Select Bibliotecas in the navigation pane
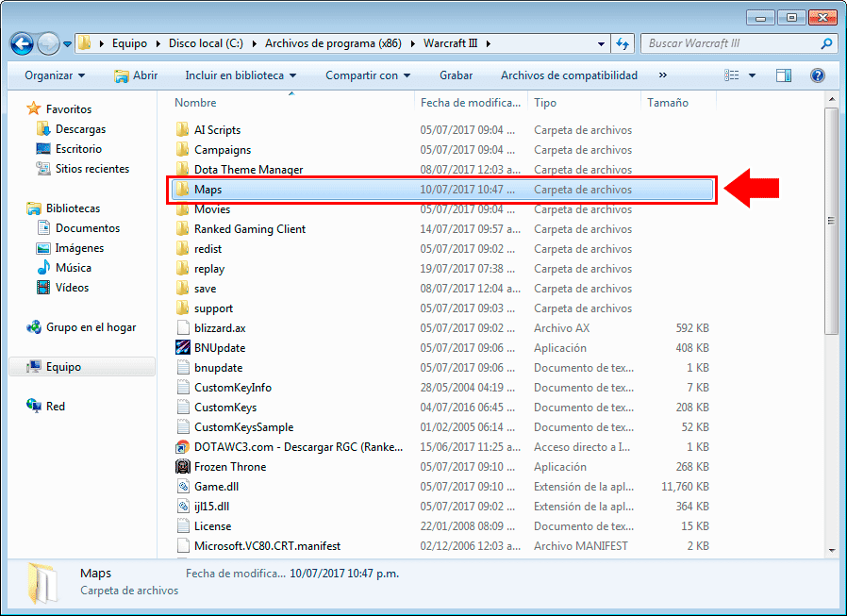 click(x=63, y=208)
